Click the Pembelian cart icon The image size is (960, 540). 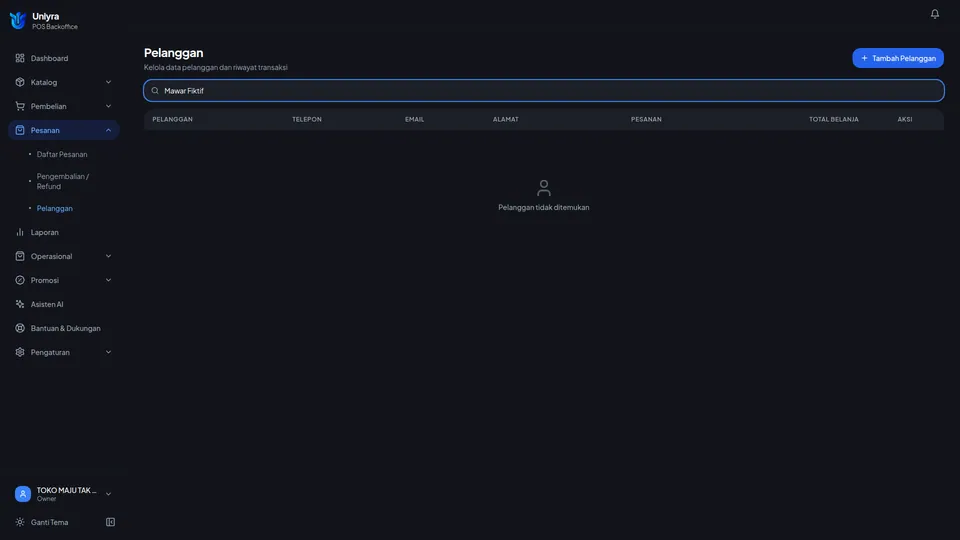pos(20,106)
